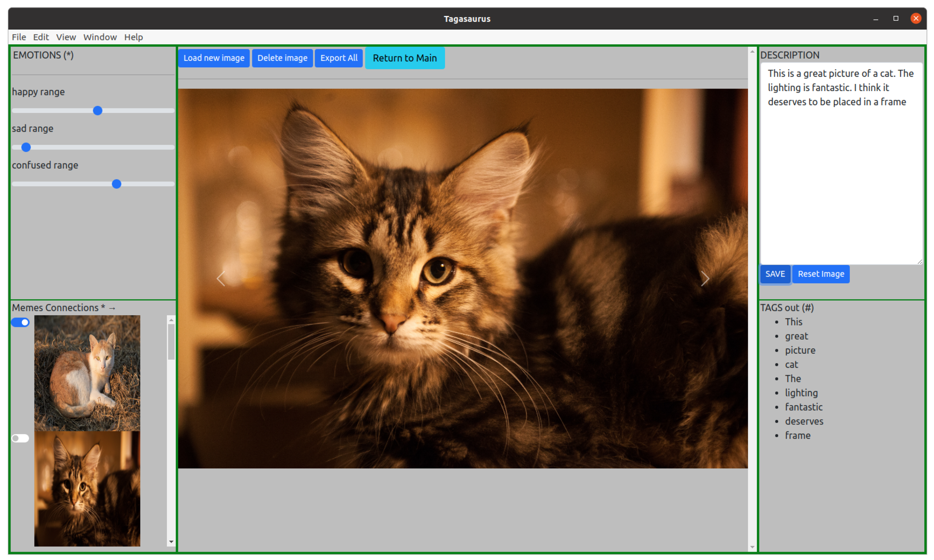Open the View menu

click(x=66, y=37)
